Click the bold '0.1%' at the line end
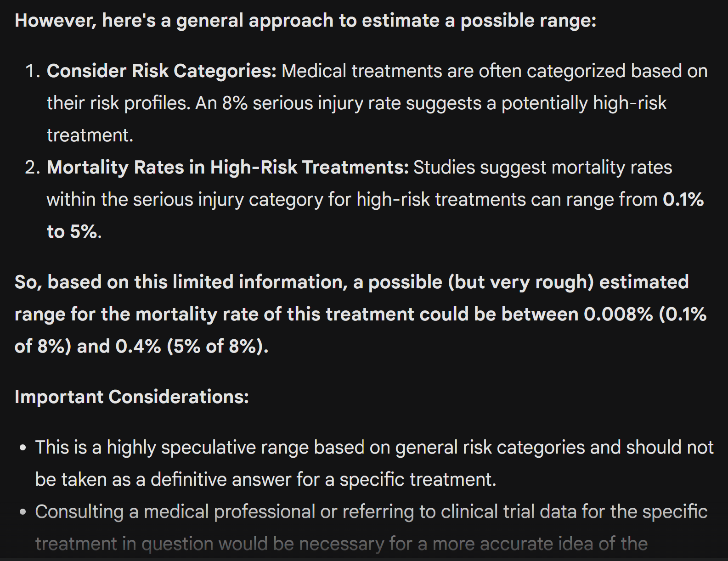728x561 pixels. [683, 200]
